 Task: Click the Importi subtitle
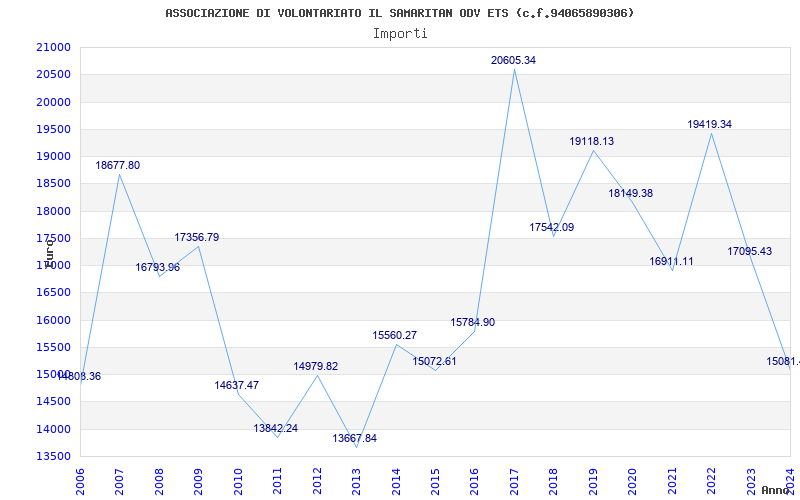(400, 34)
